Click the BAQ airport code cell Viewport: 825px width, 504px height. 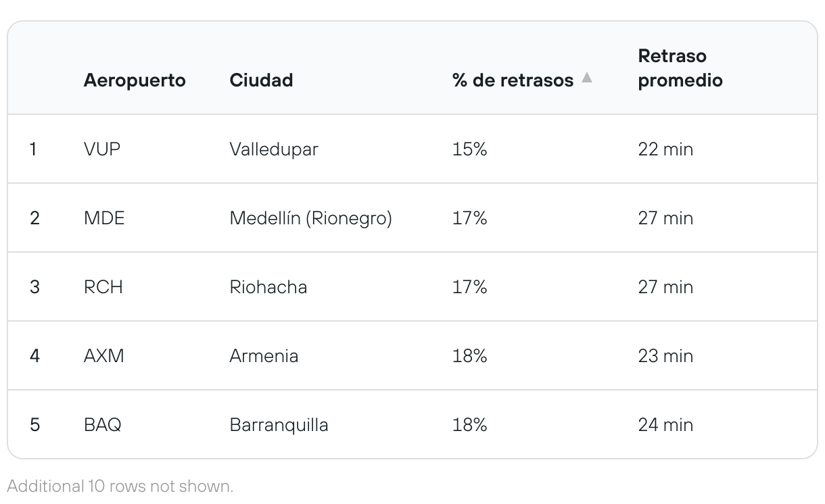tap(102, 425)
